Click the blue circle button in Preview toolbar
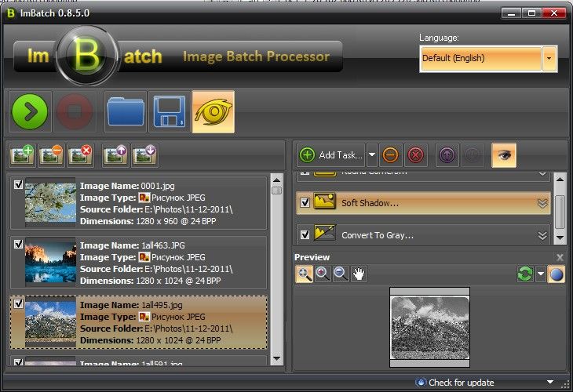573x392 pixels. pos(555,274)
